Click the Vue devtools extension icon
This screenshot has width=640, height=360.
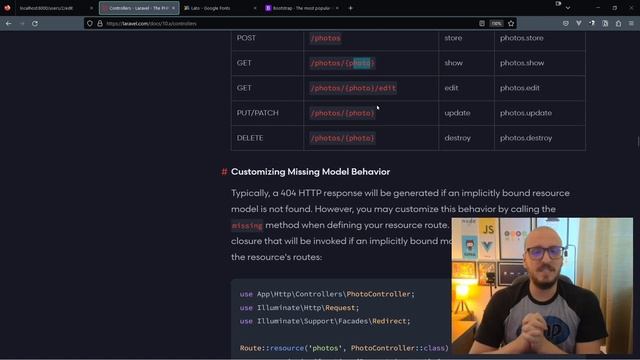coord(579,24)
